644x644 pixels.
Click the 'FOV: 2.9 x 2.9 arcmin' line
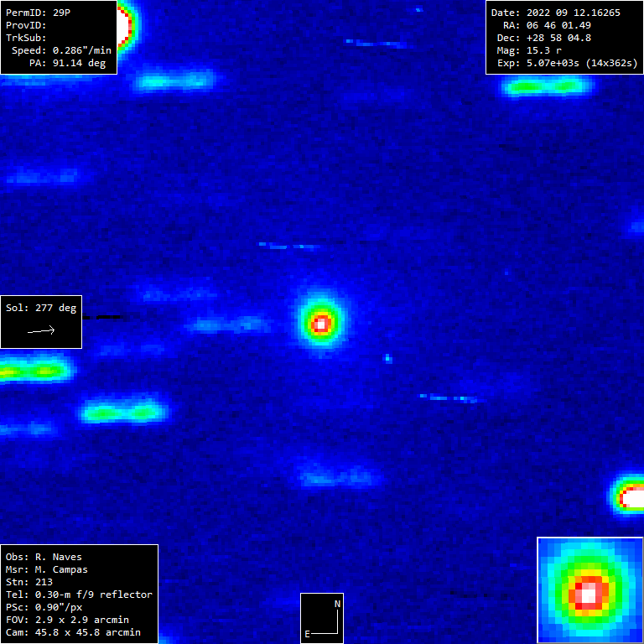coord(67,620)
